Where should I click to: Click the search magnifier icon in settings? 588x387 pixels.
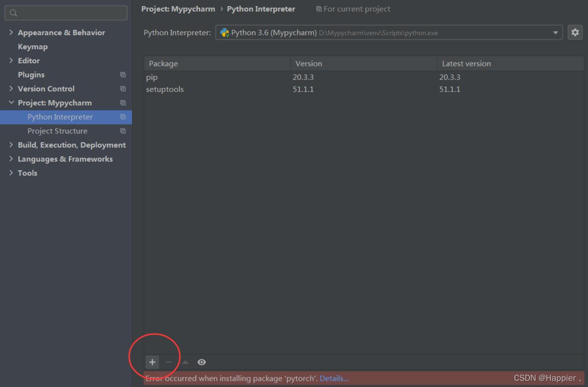13,13
